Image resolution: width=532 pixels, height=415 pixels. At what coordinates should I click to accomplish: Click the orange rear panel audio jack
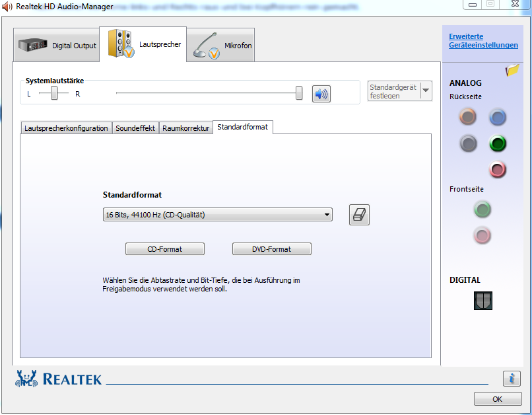(468, 117)
